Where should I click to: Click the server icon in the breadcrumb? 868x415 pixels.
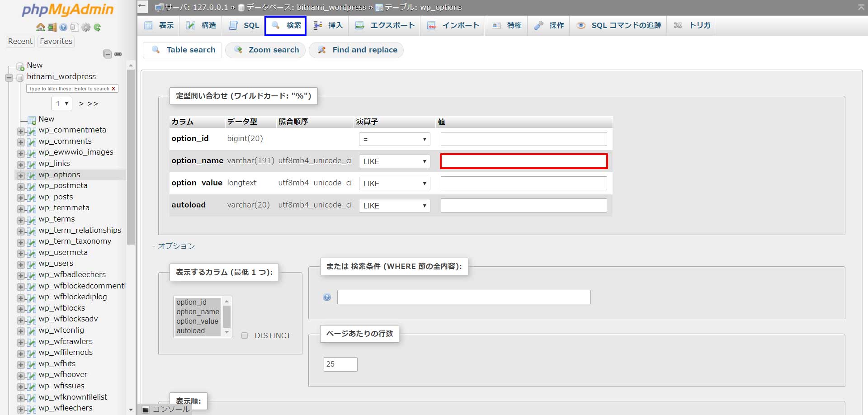[x=159, y=7]
